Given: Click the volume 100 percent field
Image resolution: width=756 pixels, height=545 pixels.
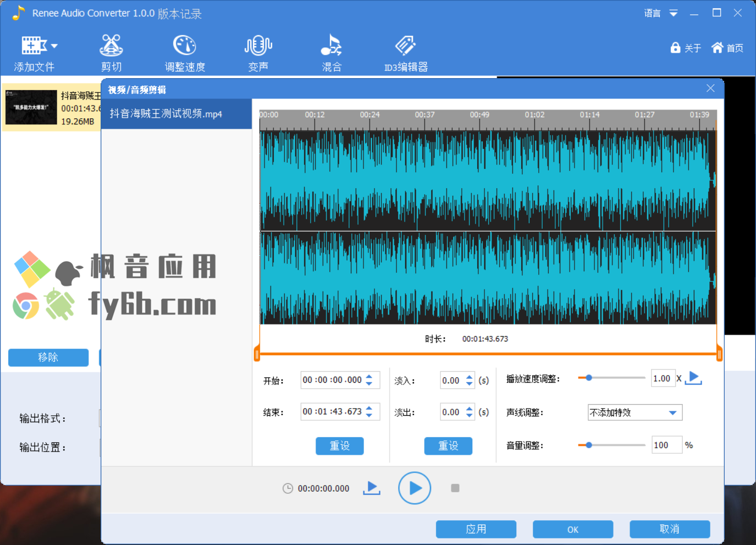Looking at the screenshot, I should [x=666, y=445].
